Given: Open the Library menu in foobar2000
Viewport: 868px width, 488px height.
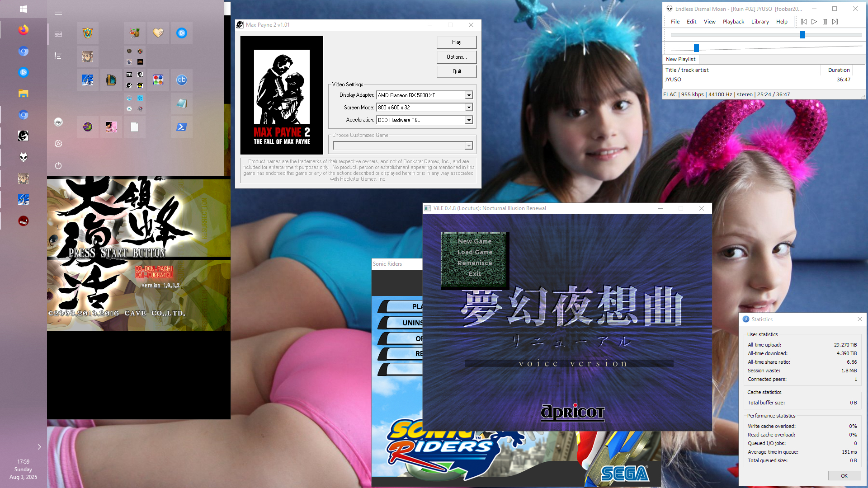Looking at the screenshot, I should [759, 22].
